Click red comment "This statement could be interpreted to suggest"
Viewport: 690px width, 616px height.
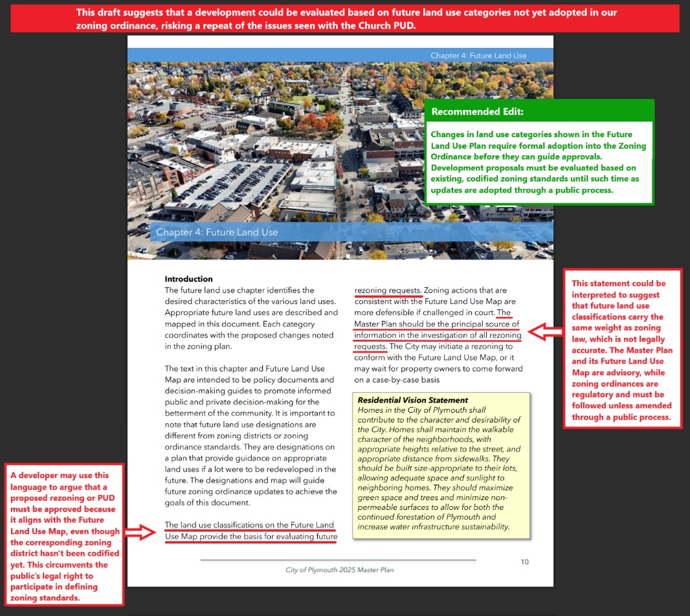click(622, 350)
